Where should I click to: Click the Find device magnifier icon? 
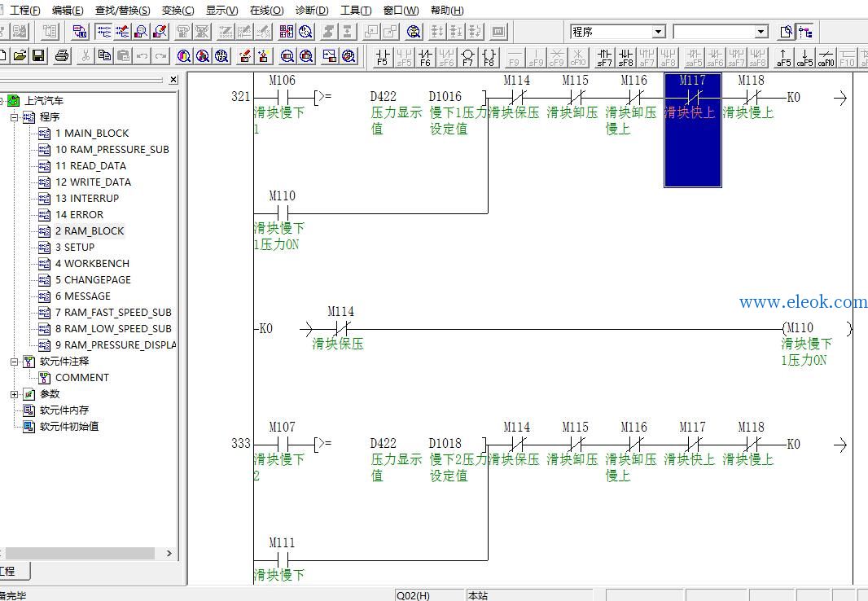point(184,55)
